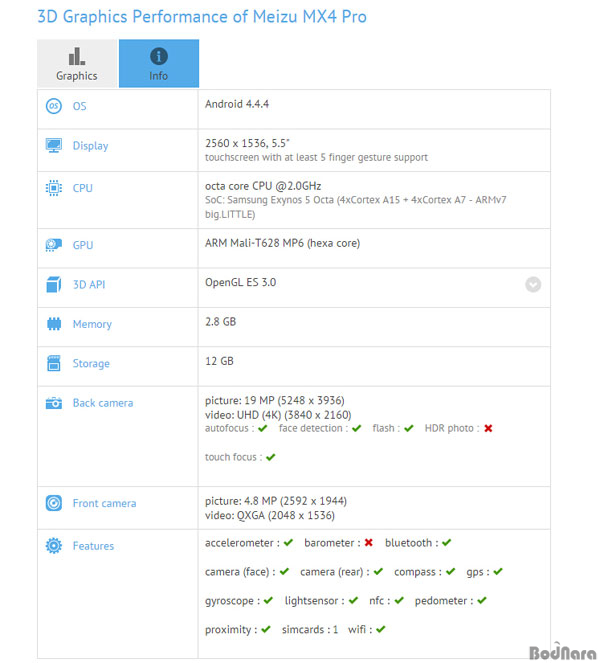The width and height of the screenshot is (600, 663).
Task: Open the CPU label link
Action: coord(82,188)
